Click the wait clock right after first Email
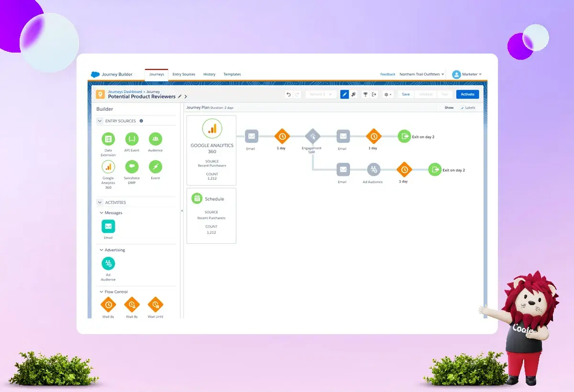Image resolution: width=574 pixels, height=392 pixels. 282,136
